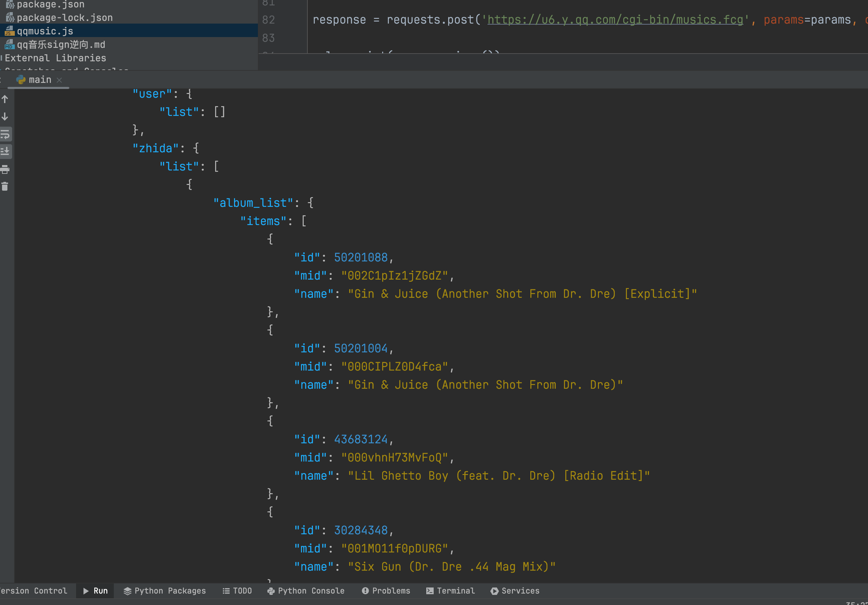This screenshot has width=868, height=605.
Task: Click the JSON icon beside package-lock.json
Action: 9,18
